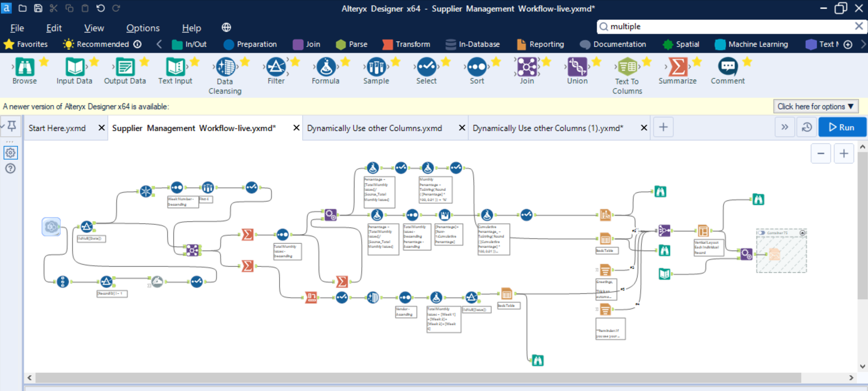Click the info icon beside Recommended

pos(138,44)
